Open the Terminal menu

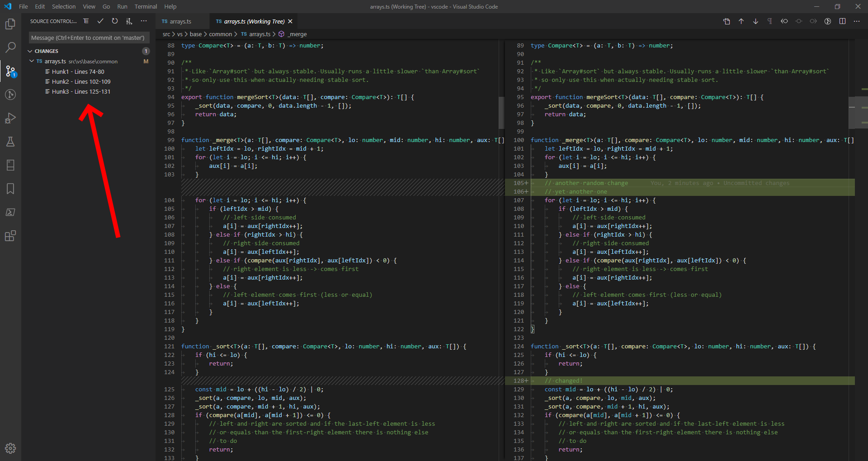(146, 6)
